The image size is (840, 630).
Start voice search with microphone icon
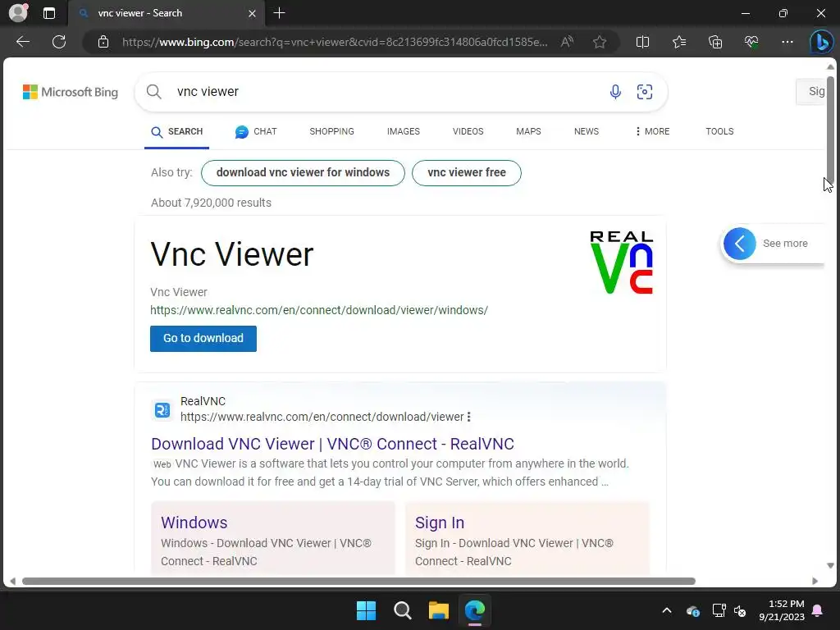[x=615, y=92]
